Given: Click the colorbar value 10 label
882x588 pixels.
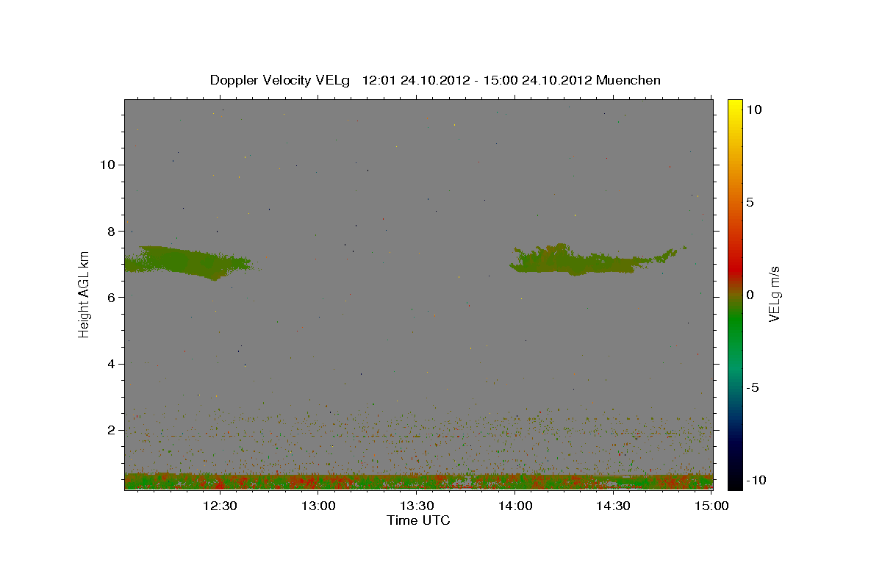Looking at the screenshot, I should (754, 109).
